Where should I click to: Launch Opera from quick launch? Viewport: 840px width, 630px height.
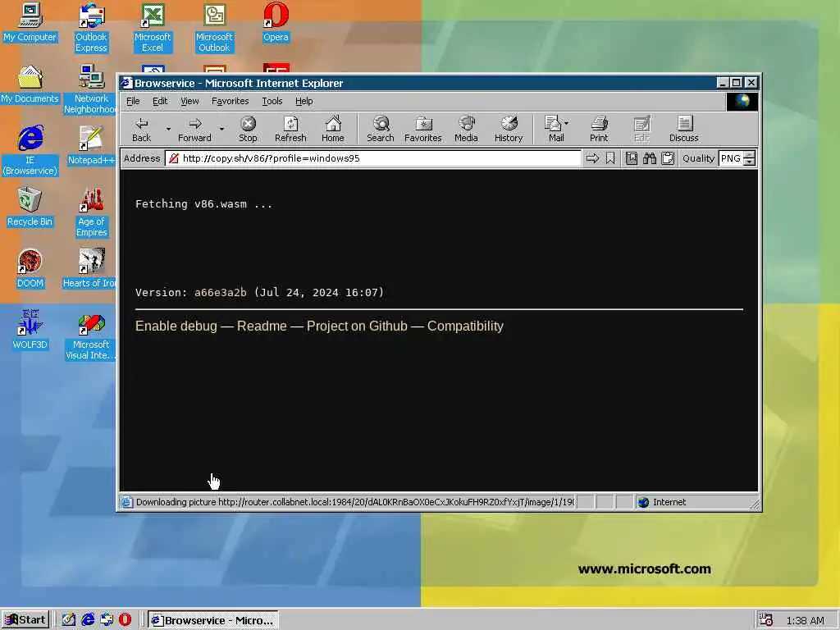pyautogui.click(x=125, y=620)
